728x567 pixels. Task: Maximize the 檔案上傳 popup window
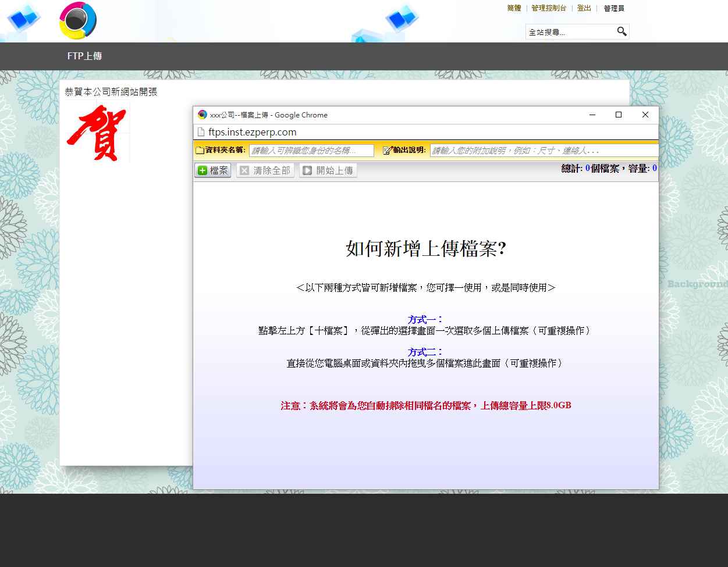pyautogui.click(x=619, y=115)
